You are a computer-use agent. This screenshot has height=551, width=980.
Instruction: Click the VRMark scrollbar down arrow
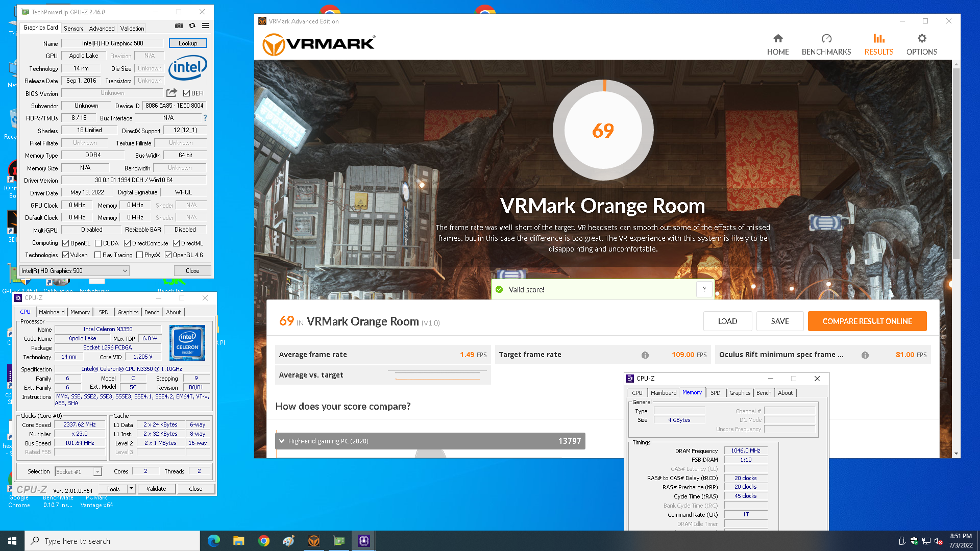click(956, 454)
